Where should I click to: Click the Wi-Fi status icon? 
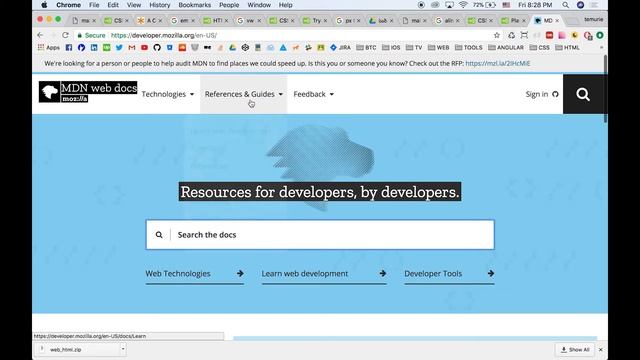click(x=463, y=5)
